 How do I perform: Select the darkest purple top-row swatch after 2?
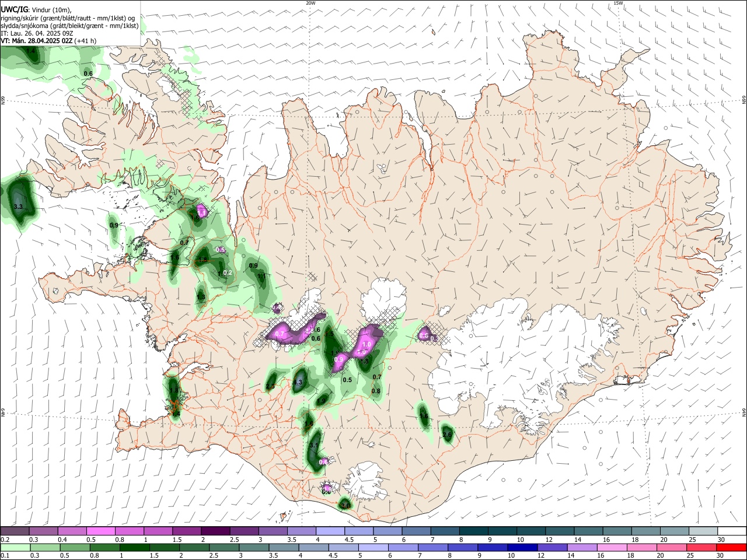pyautogui.click(x=215, y=531)
